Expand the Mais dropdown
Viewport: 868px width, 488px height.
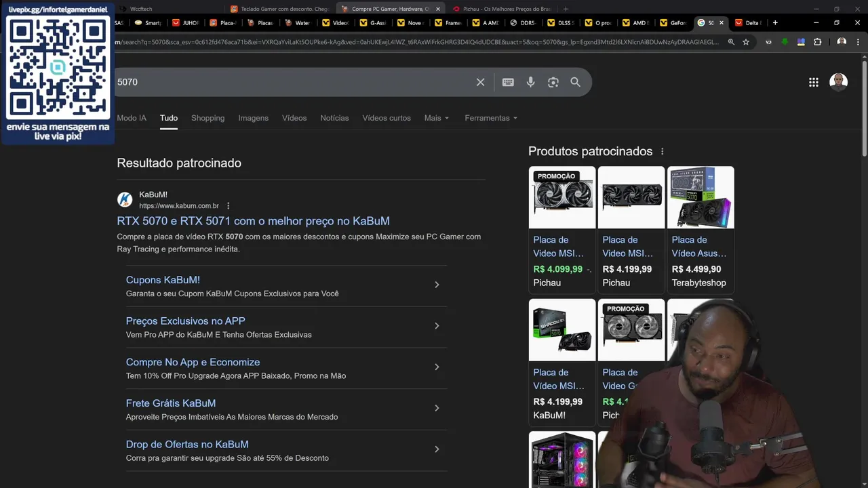(437, 118)
